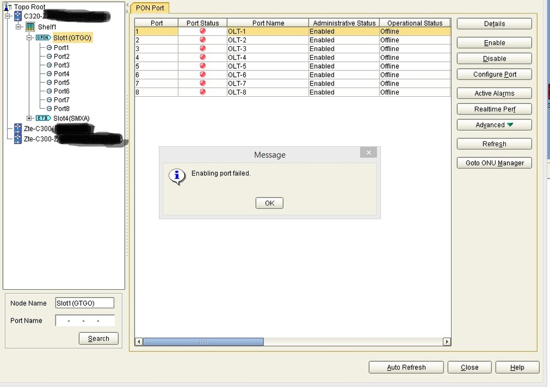550x392 pixels.
Task: Click the Port5 circle icon in tree
Action: tap(49, 82)
